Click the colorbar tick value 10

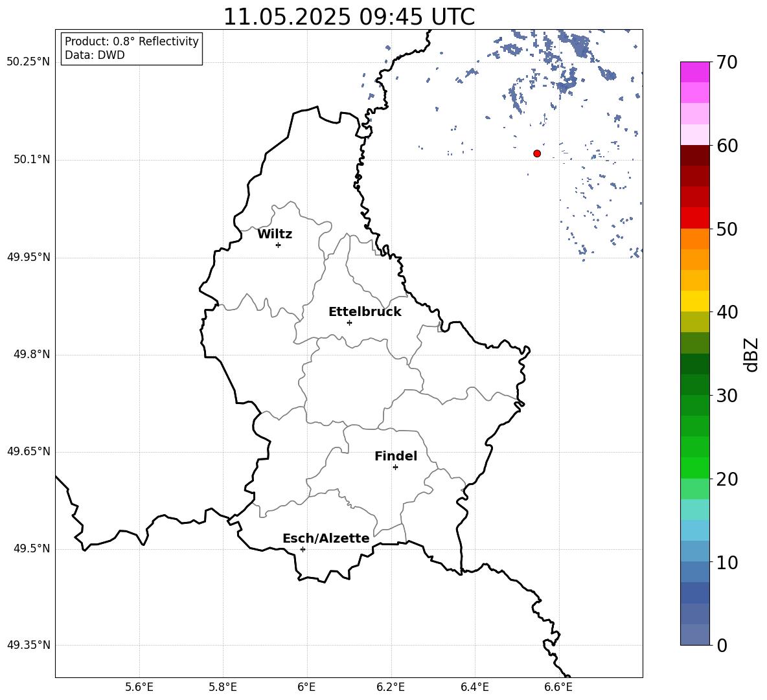[x=727, y=563]
